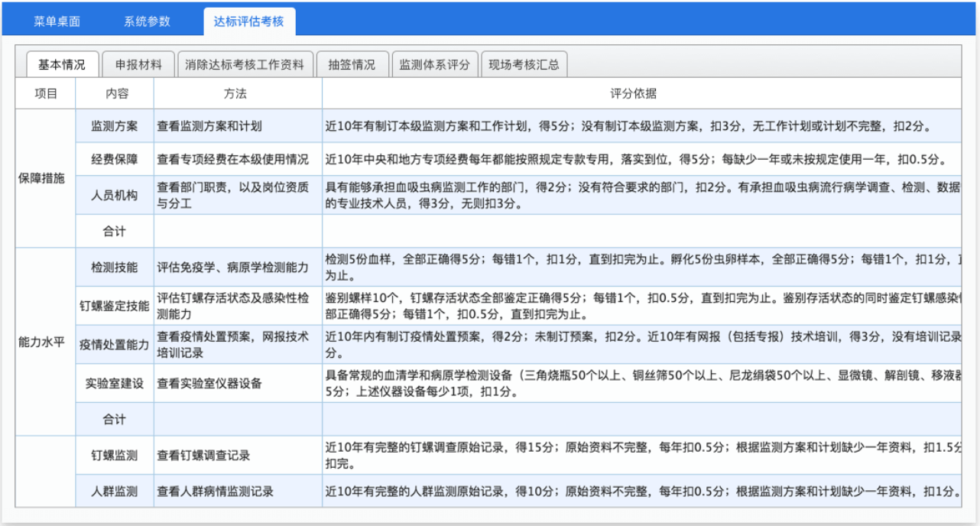
Task: Click the 监测方案 content cell
Action: click(115, 126)
